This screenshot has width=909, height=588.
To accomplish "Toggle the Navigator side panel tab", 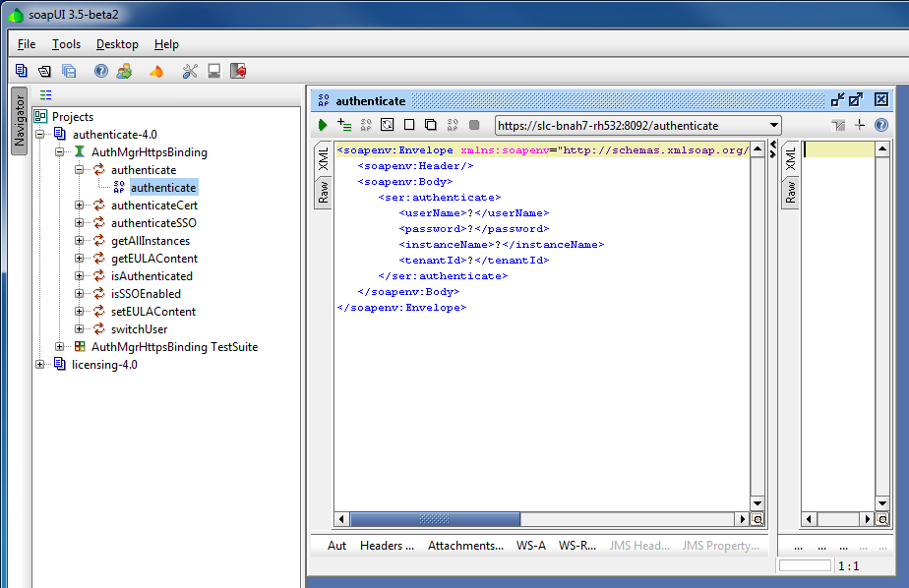I will click(x=20, y=121).
